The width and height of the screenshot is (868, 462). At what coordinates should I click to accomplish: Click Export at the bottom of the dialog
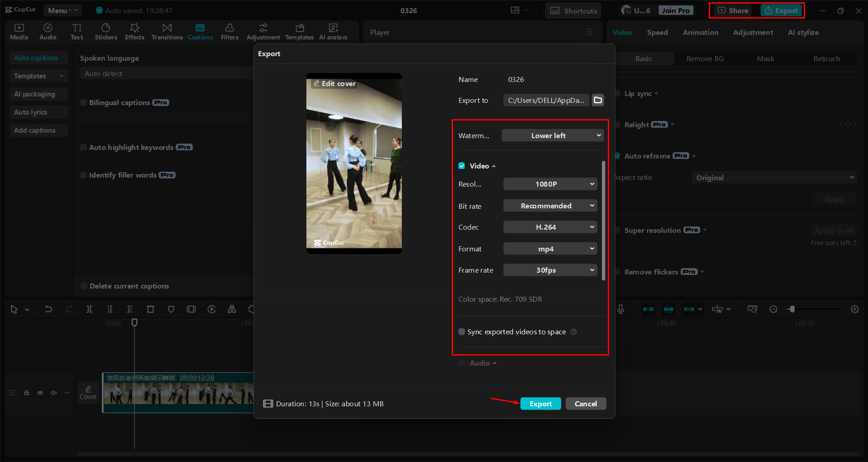tap(540, 404)
